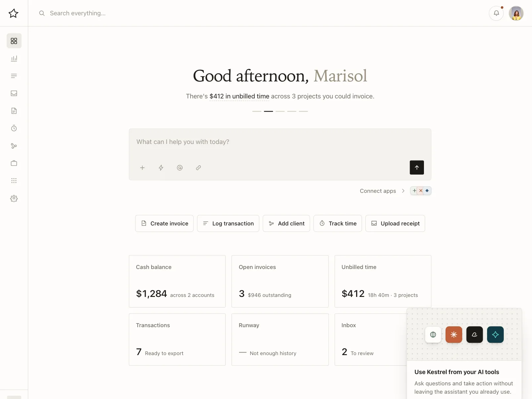Click the Create invoice button
This screenshot has height=399, width=532.
coord(164,223)
